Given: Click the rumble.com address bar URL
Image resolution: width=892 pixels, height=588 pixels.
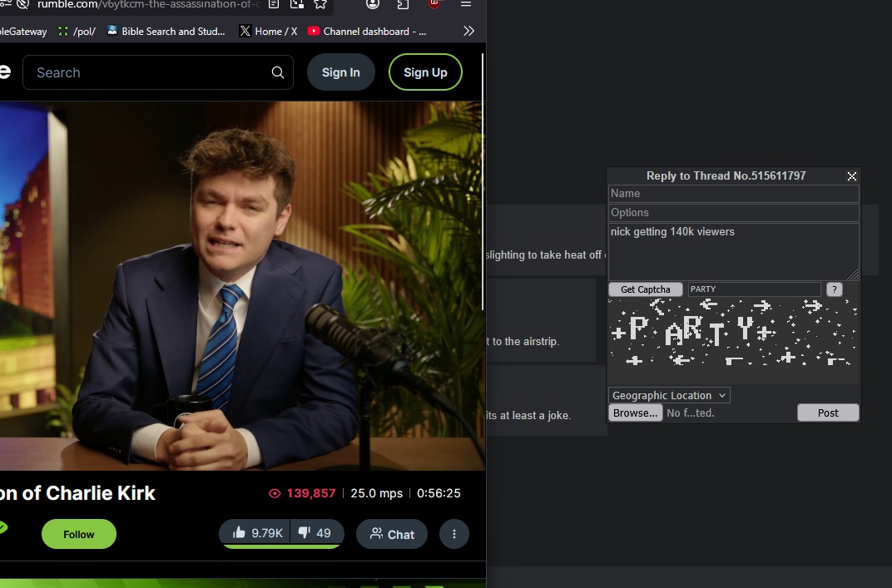Looking at the screenshot, I should click(x=148, y=4).
